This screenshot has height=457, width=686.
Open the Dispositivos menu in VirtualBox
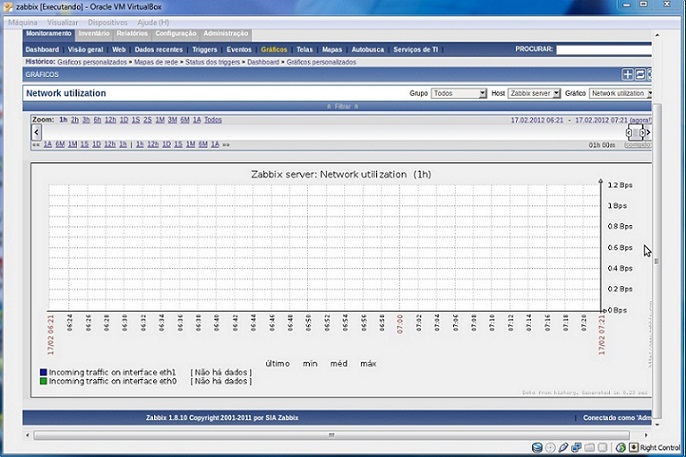[108, 22]
